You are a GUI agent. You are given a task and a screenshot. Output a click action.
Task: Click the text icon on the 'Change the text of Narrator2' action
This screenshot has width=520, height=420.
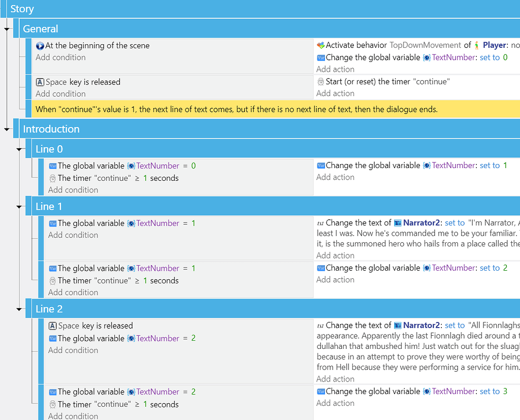321,222
